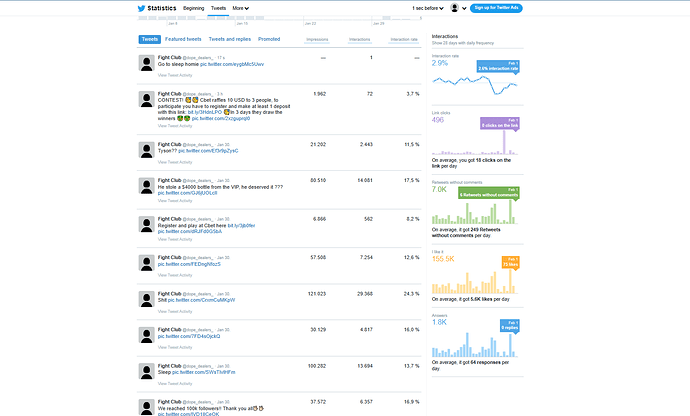
Task: View Tweet Activity for Tyson tweet
Action: (175, 162)
